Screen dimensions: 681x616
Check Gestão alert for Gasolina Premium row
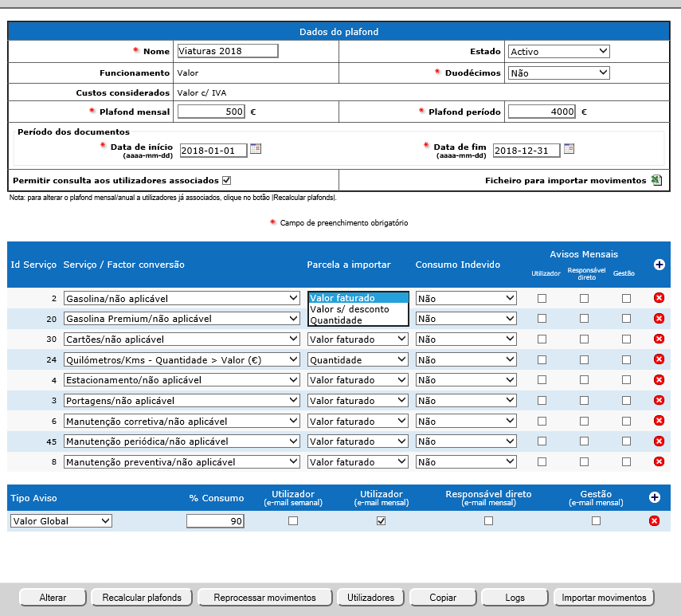click(626, 319)
